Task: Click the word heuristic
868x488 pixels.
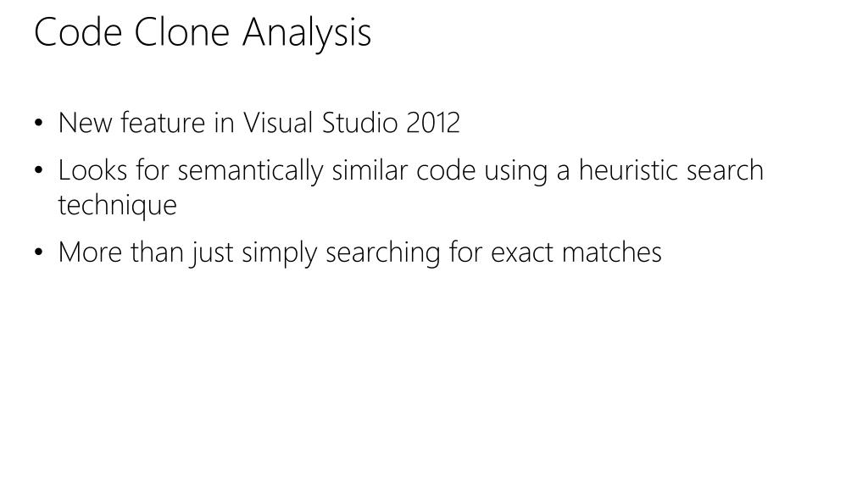Action: (x=628, y=169)
